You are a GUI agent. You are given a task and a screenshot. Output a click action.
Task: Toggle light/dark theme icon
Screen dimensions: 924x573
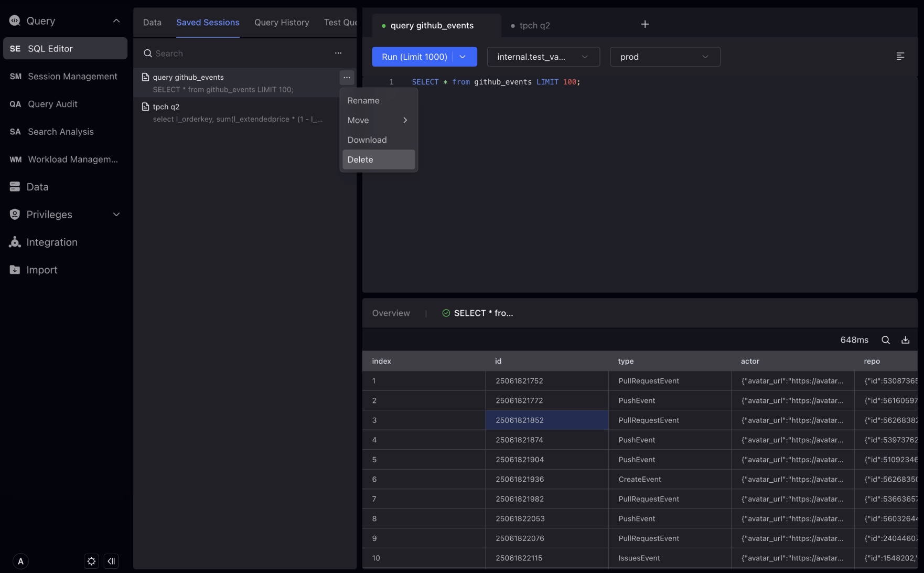click(x=91, y=561)
